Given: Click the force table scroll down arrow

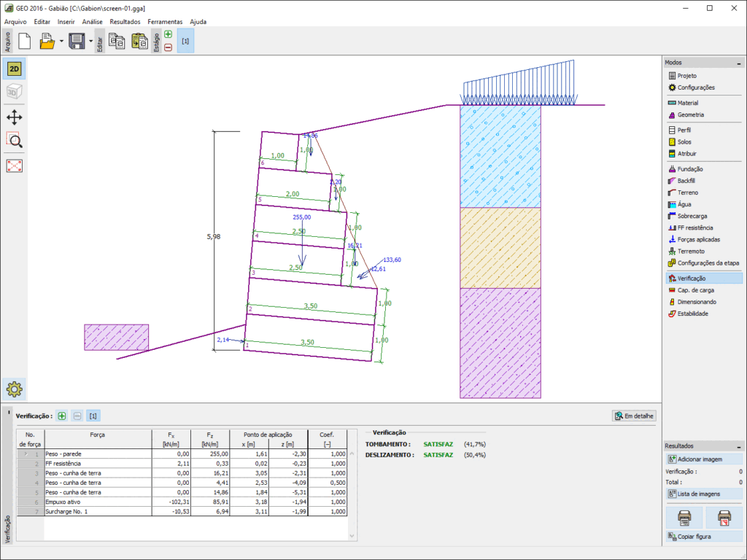Looking at the screenshot, I should pos(352,536).
